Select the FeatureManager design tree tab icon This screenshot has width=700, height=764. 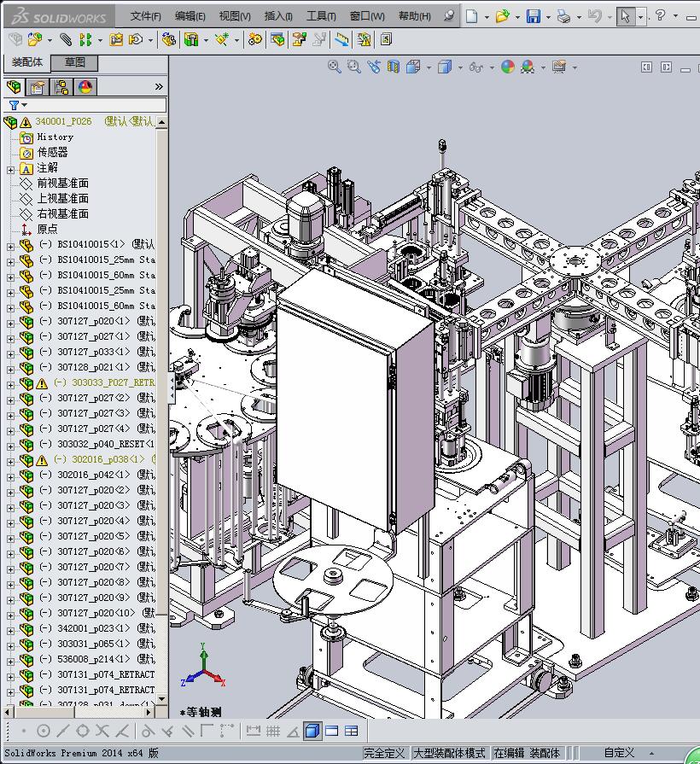(14, 87)
